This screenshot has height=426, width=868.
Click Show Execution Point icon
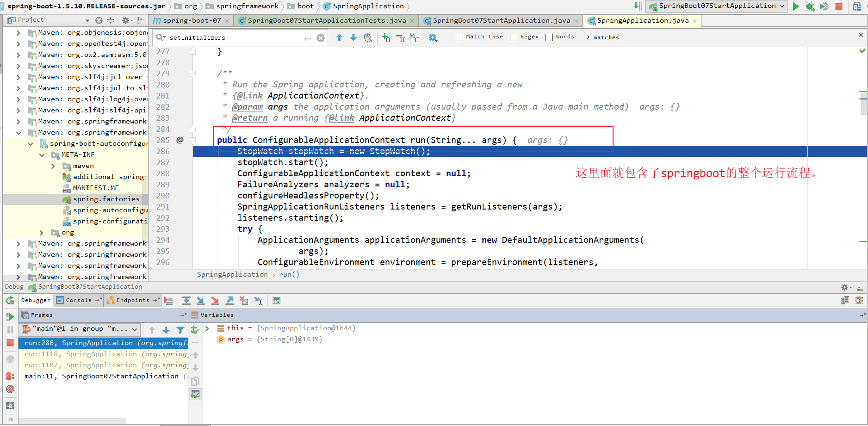click(168, 301)
